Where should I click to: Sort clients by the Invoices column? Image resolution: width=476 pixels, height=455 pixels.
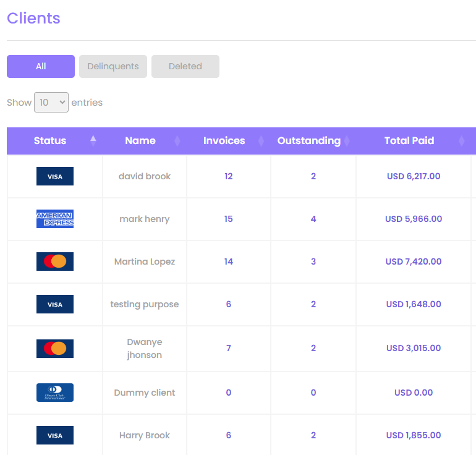(224, 141)
